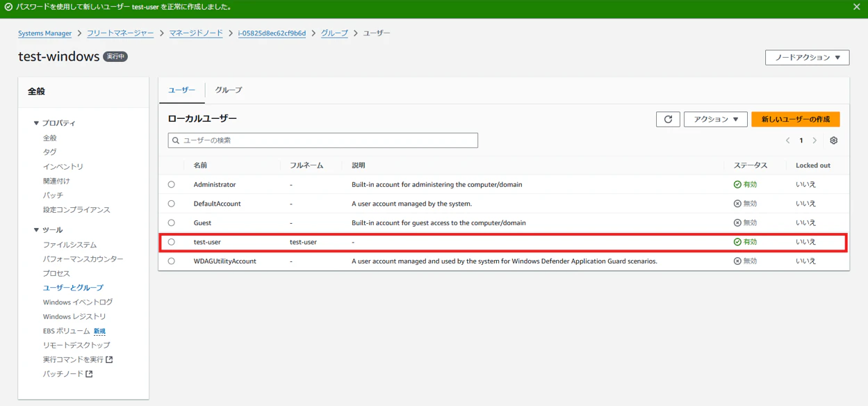Open プロセス in the sidebar
The height and width of the screenshot is (406, 868).
click(x=56, y=274)
